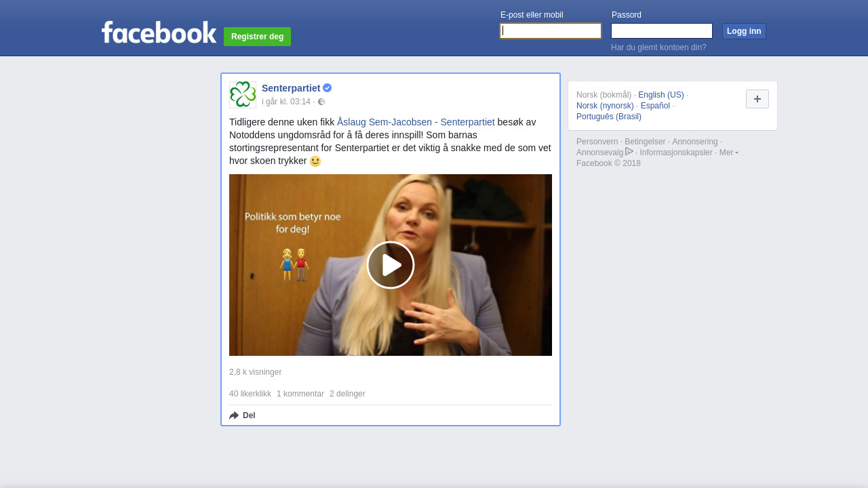Open 40 likerklikk list

click(x=250, y=394)
